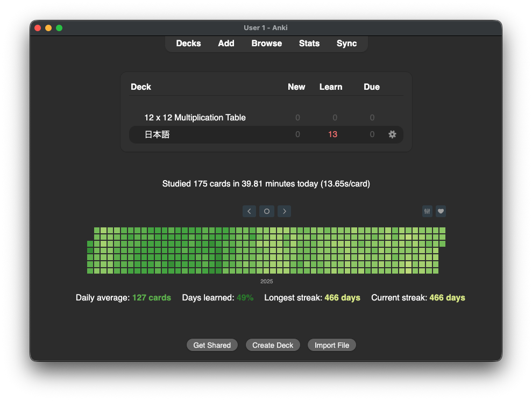532x401 pixels.
Task: Sync the collection via Sync
Action: [346, 44]
